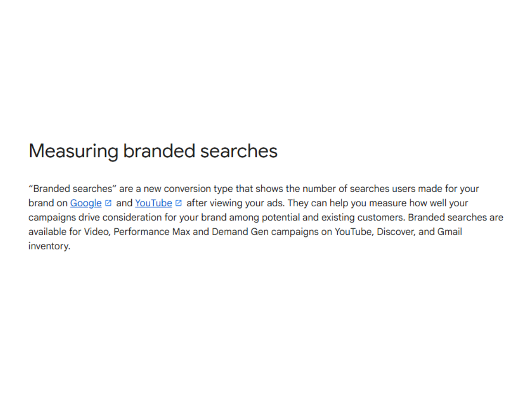Image resolution: width=532 pixels, height=399 pixels.
Task: Click the word 'inventory.' on the last line
Action: 49,246
